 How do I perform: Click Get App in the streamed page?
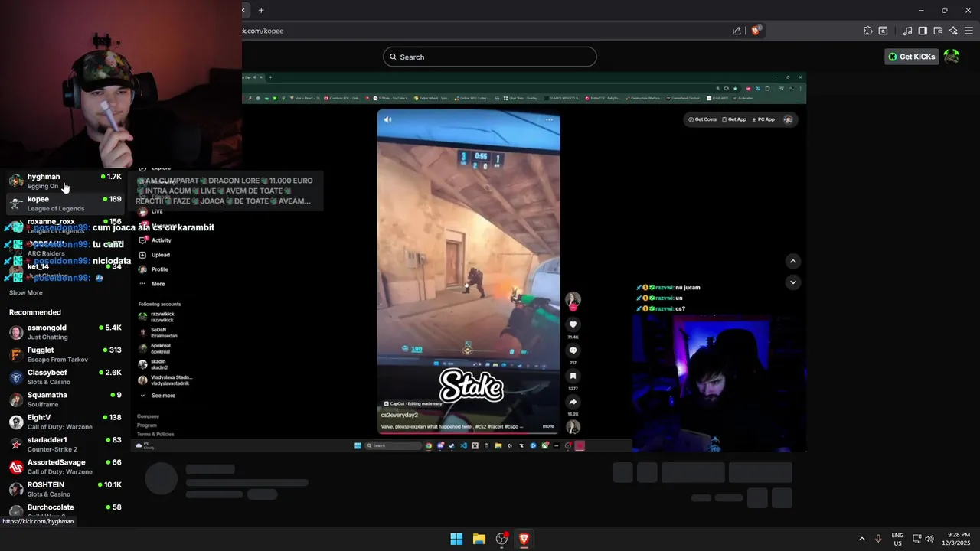[x=734, y=119]
